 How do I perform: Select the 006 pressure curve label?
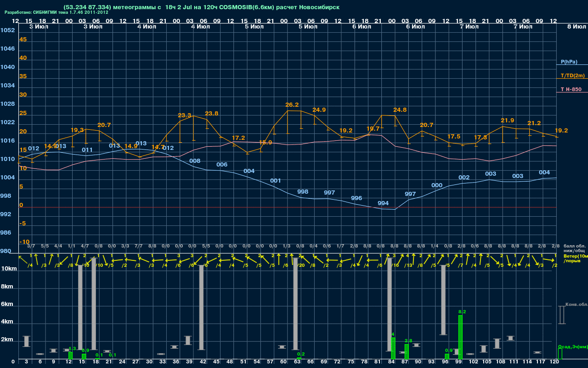[x=222, y=165]
